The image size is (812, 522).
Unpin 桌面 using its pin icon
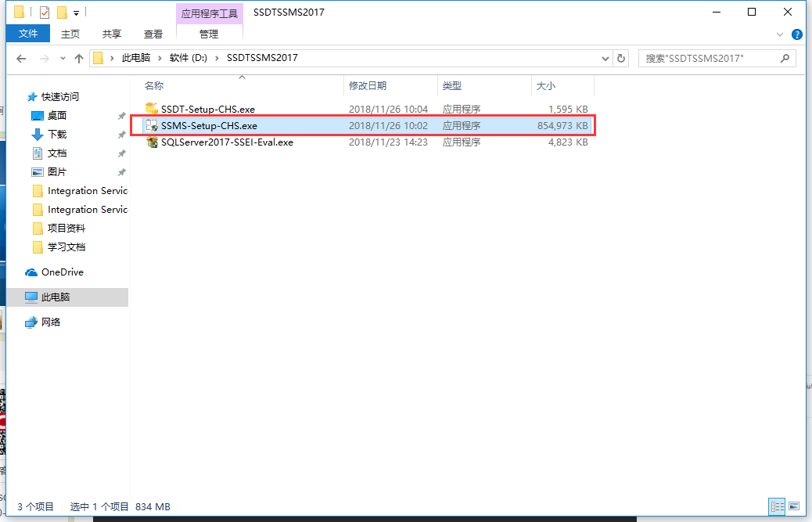[x=121, y=116]
